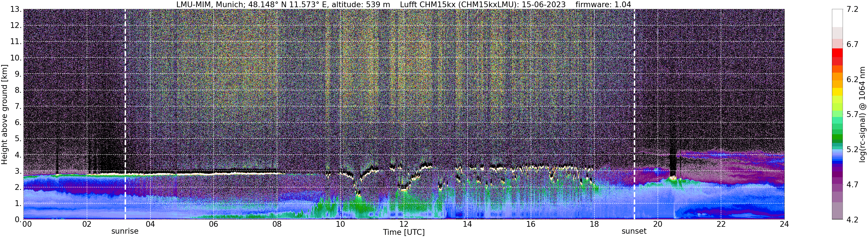Click the colorbar tick value 5.7
The width and height of the screenshot is (868, 238).
pyautogui.click(x=852, y=114)
